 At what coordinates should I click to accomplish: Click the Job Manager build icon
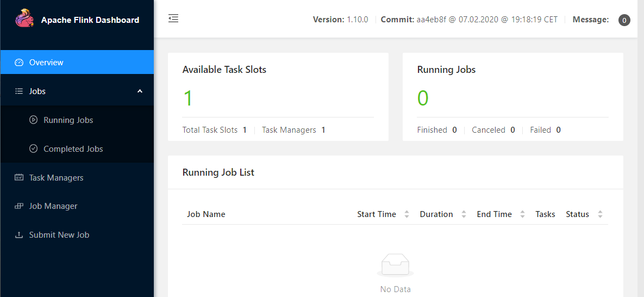[19, 206]
